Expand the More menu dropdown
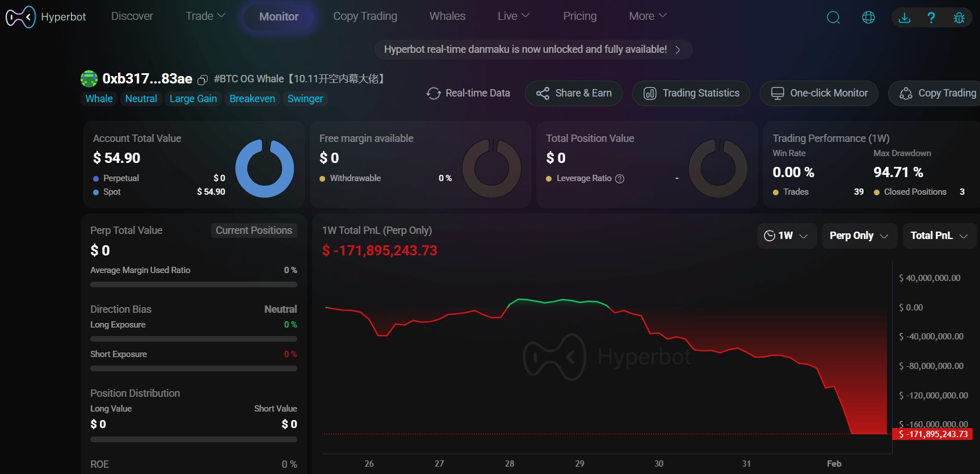 coord(647,16)
